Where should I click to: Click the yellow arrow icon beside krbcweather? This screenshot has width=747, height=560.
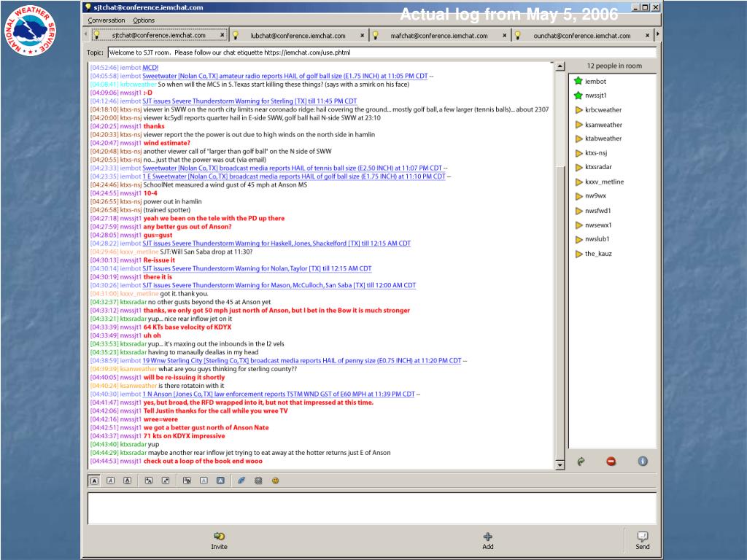(578, 110)
